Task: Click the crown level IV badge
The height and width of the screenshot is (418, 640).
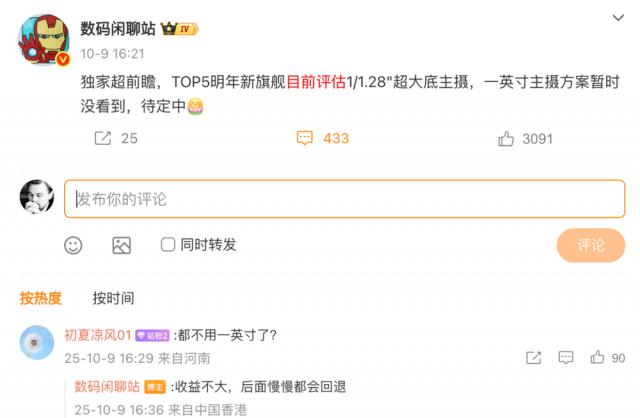Action: coord(179,29)
